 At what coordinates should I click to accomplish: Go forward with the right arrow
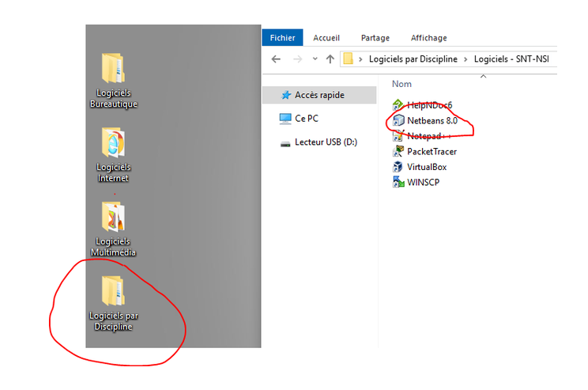[297, 59]
